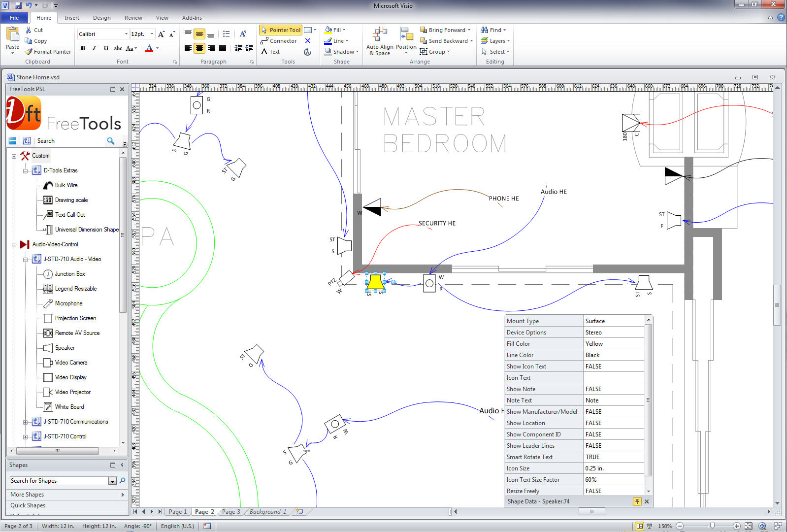Click the Format Painter icon
The width and height of the screenshot is (787, 532).
29,52
